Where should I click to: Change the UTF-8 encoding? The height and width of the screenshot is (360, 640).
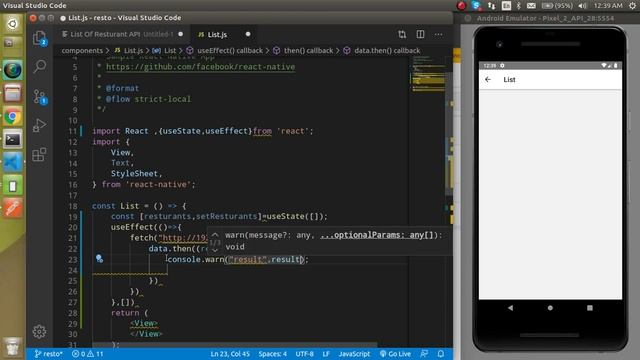click(304, 354)
